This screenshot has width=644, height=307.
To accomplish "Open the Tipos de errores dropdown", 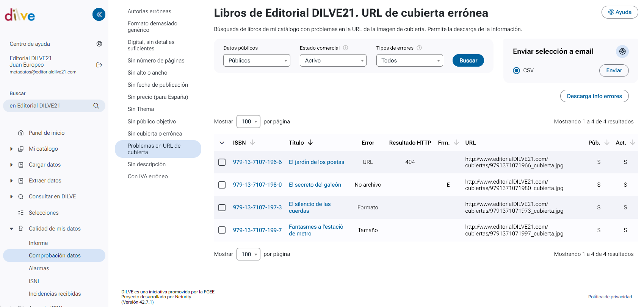I will pyautogui.click(x=409, y=61).
